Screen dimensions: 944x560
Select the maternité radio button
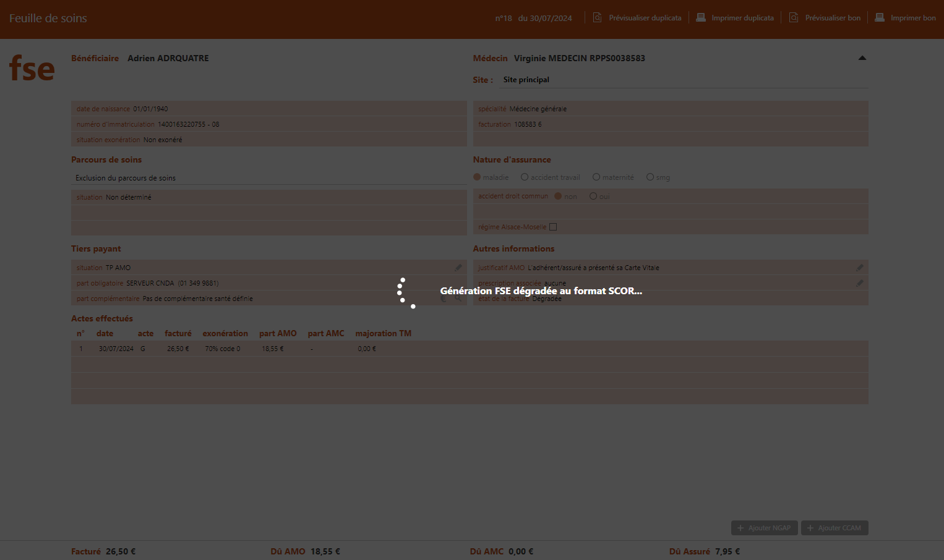[596, 177]
